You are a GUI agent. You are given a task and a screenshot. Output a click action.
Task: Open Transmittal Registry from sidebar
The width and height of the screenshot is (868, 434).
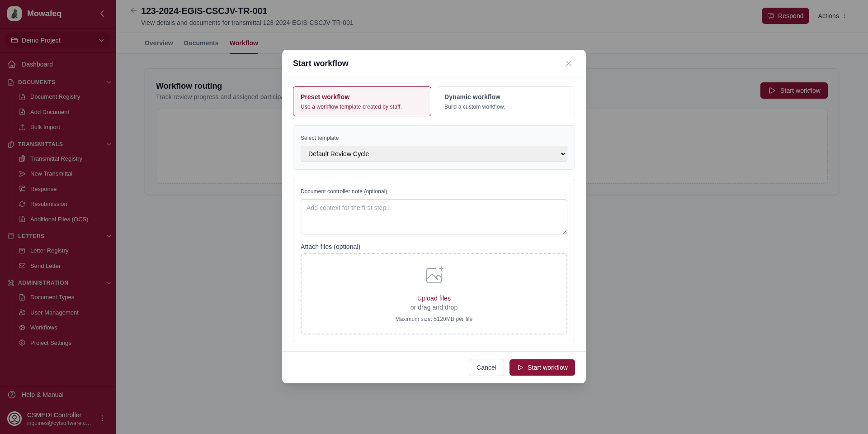56,159
